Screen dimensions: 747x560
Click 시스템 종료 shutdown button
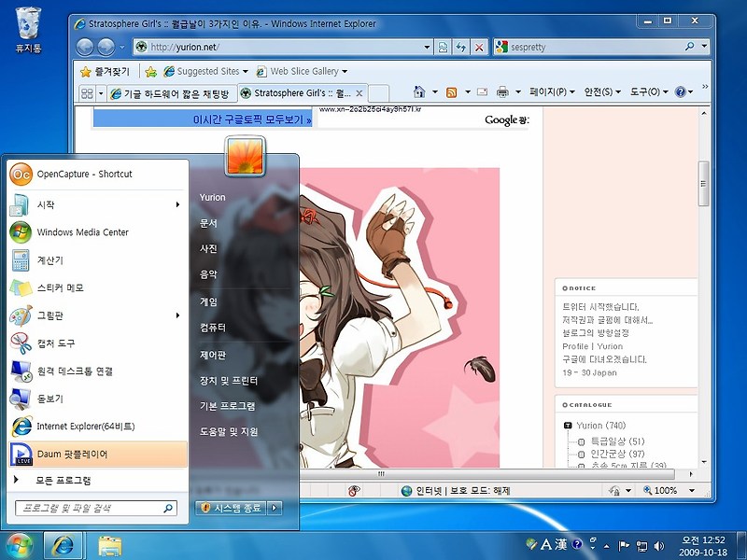[x=231, y=508]
